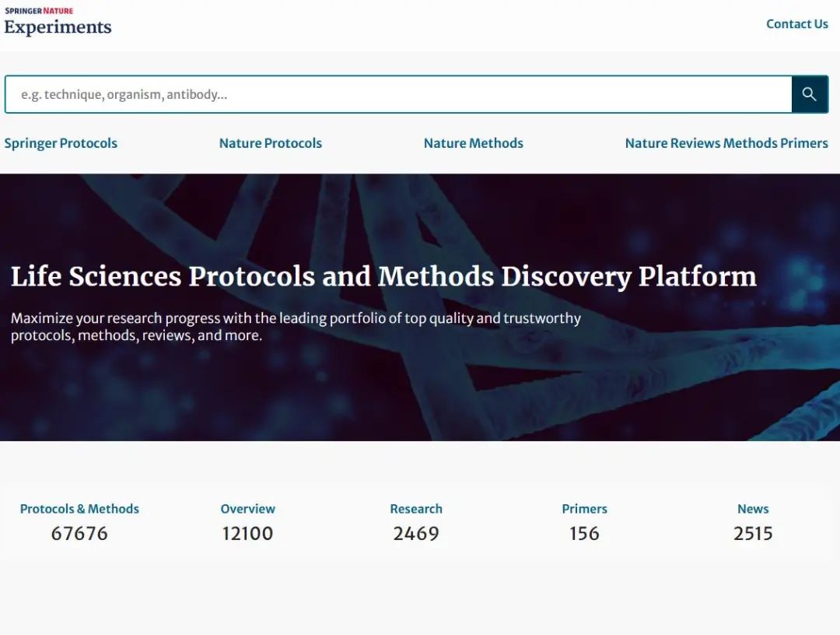
Task: Open Nature Reviews Methods Primers
Action: point(726,143)
